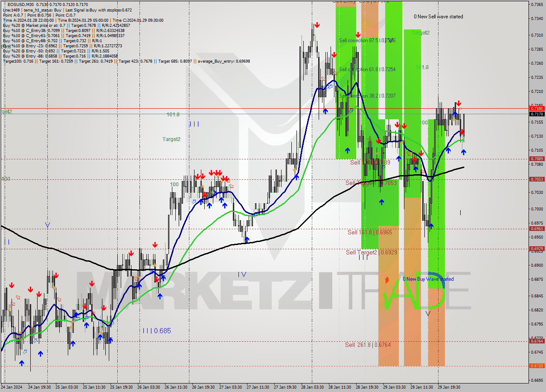Viewport: 546px width, 392px height.
Task: Select the red 0.7089 price tag on axis
Action: [x=537, y=159]
